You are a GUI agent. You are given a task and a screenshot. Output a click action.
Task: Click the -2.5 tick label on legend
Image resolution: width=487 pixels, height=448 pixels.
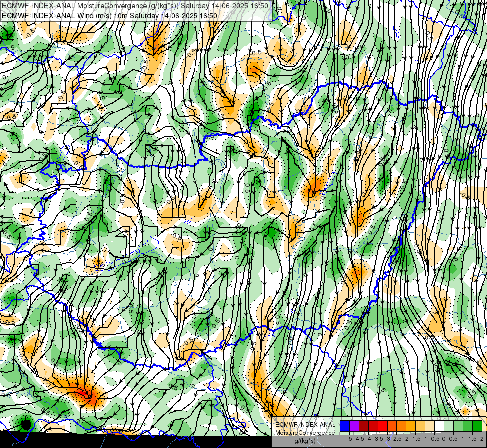(396, 439)
